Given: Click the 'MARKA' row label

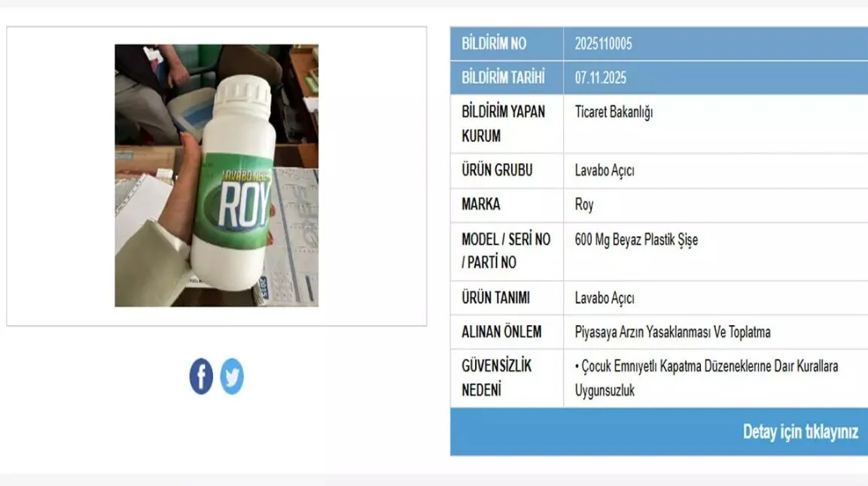Looking at the screenshot, I should (480, 205).
